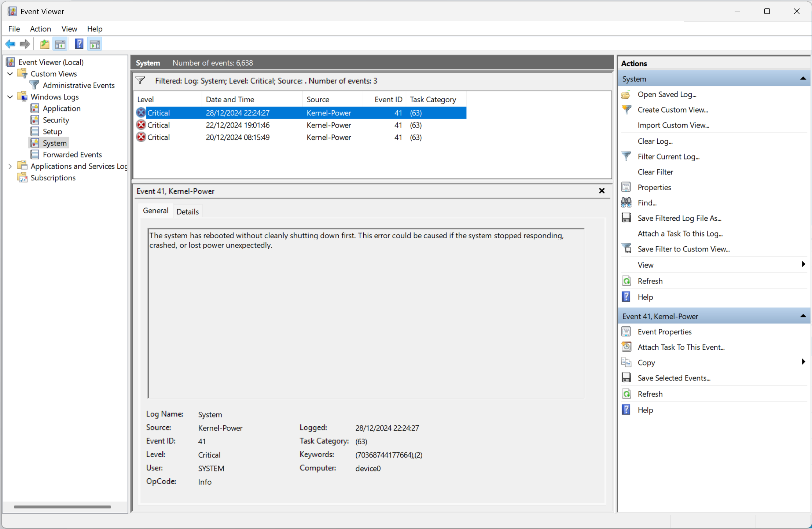Collapse the Windows Logs tree node

[x=10, y=97]
